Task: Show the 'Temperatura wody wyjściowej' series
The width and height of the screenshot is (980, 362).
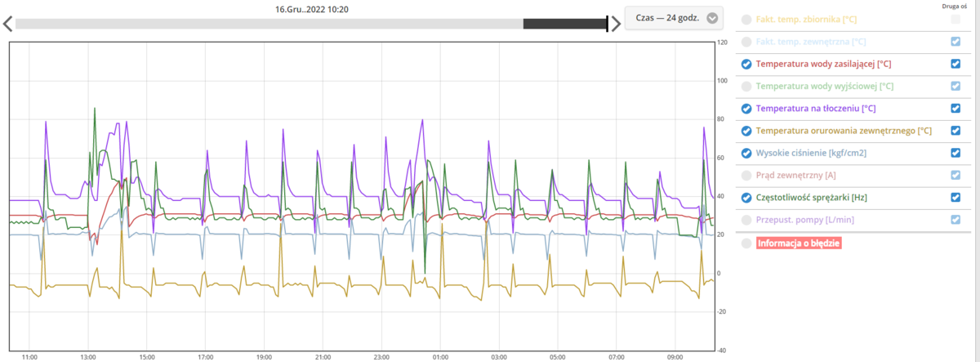Action: (x=746, y=86)
